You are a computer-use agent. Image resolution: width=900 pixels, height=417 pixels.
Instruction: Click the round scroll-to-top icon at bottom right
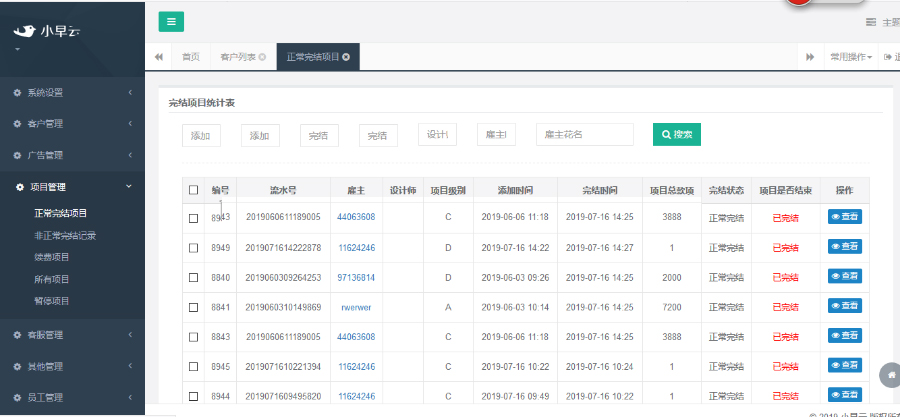pos(889,374)
